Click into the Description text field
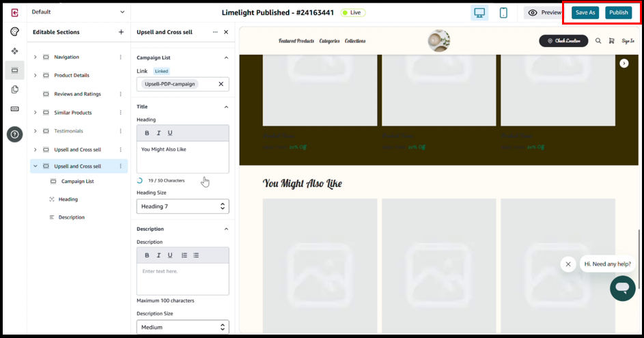644x338 pixels. (x=182, y=279)
